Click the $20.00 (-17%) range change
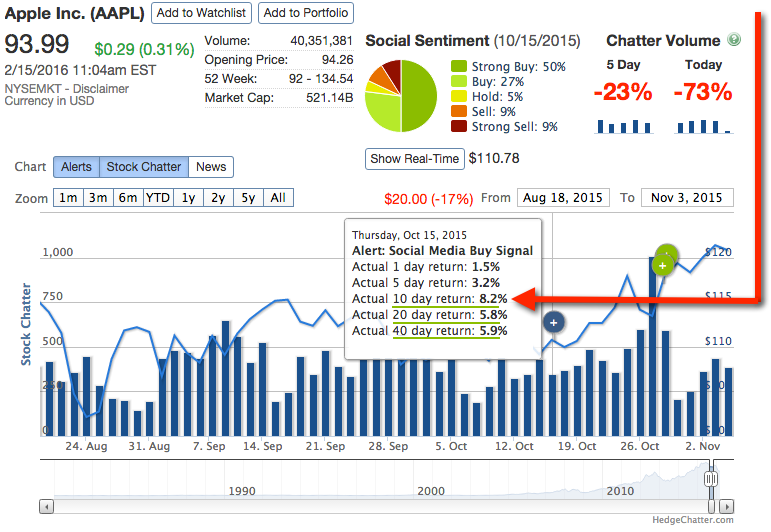The image size is (771, 532). coord(428,199)
